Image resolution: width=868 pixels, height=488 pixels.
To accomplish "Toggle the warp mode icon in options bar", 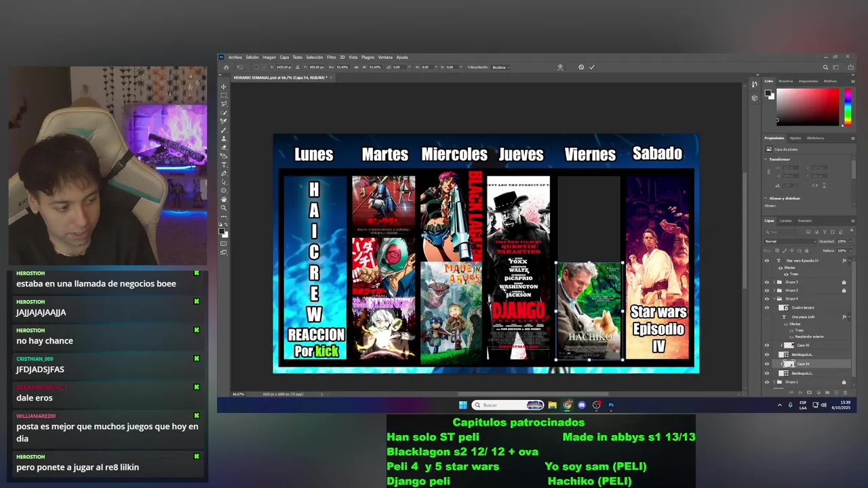I will [x=560, y=67].
